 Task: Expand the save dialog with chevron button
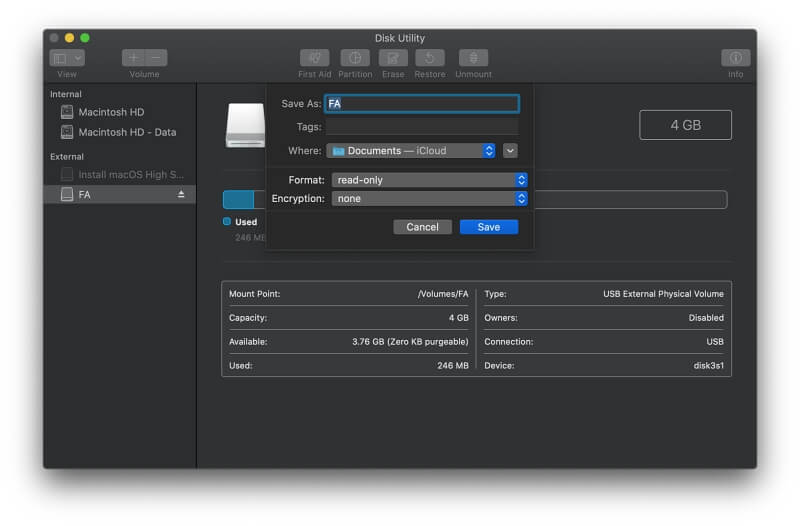510,151
